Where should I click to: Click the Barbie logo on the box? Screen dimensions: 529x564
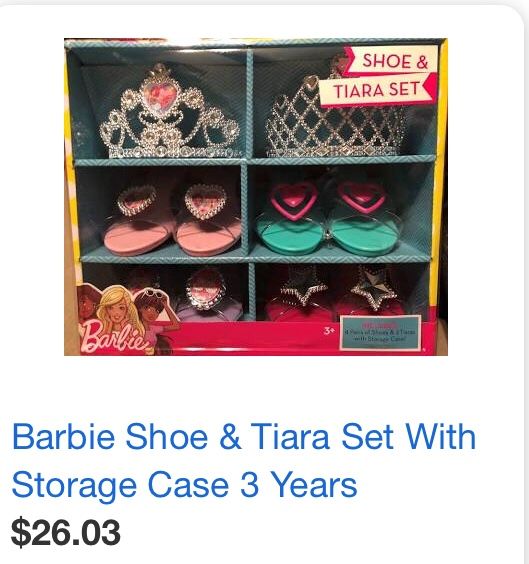(114, 335)
